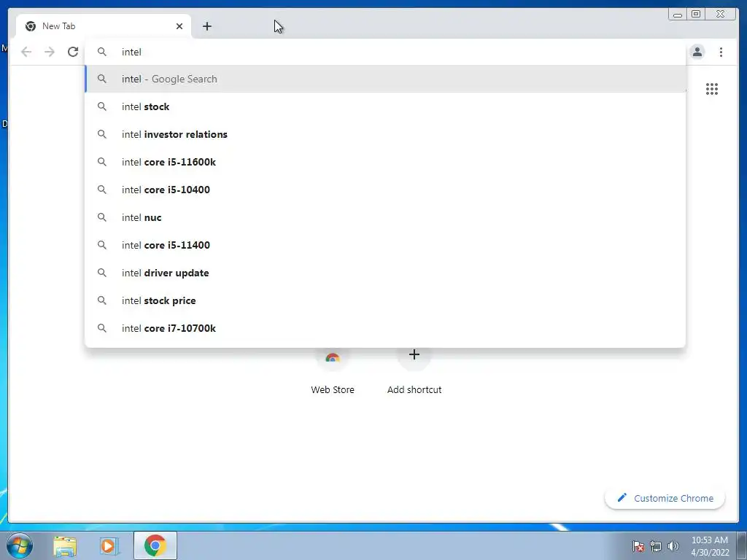Restore down the Chrome window
The width and height of the screenshot is (747, 560).
coord(695,15)
